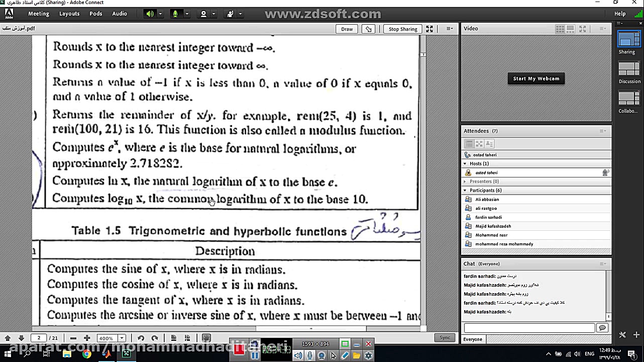Toggle the webcam icon in top bar
The width and height of the screenshot is (644, 362).
[x=203, y=14]
